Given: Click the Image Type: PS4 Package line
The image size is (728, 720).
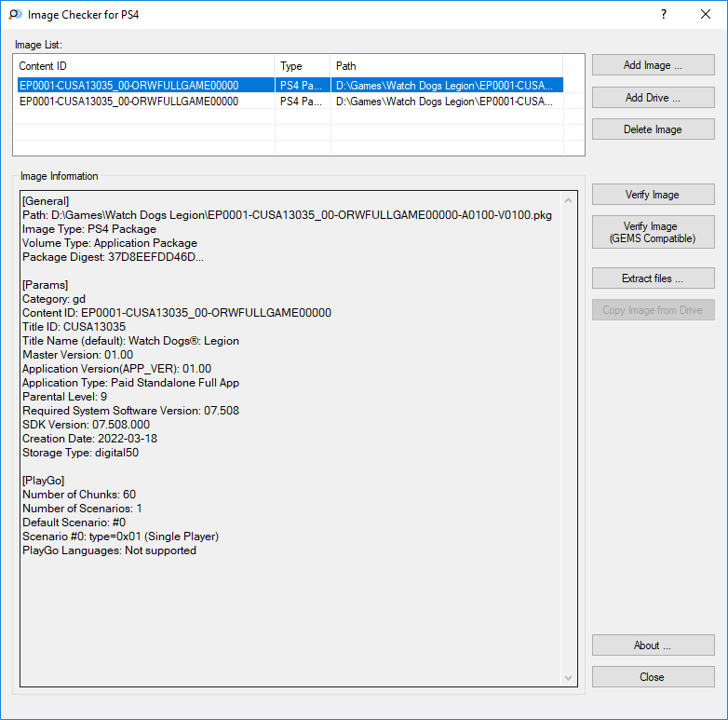Looking at the screenshot, I should [89, 229].
